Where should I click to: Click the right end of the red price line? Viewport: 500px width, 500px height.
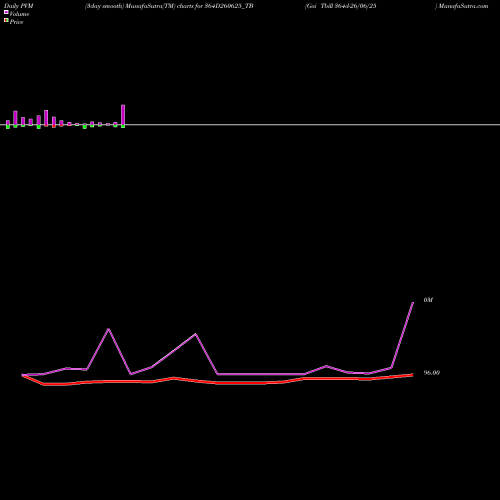click(x=412, y=375)
